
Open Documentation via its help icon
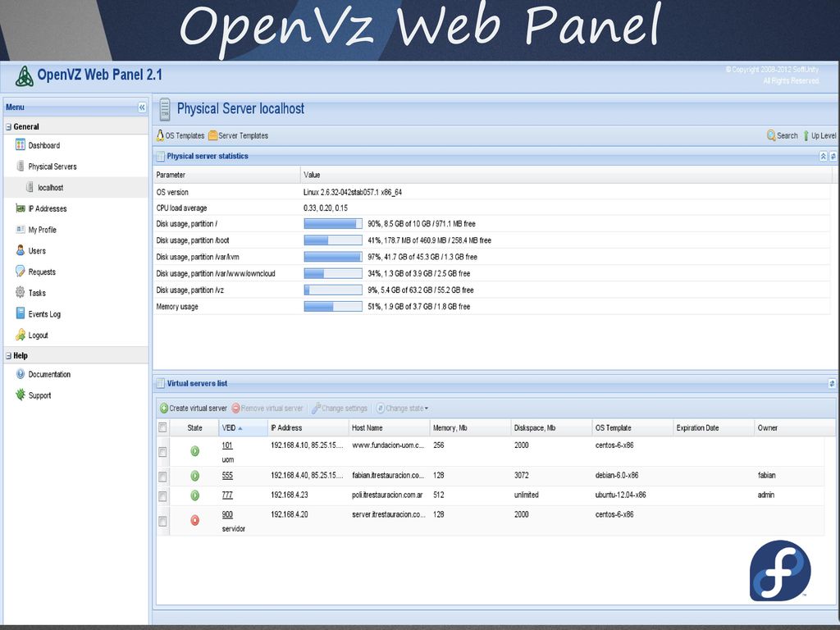click(x=21, y=374)
